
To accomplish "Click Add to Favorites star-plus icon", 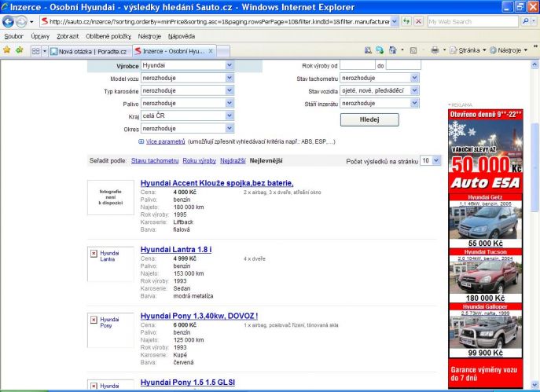I will pos(20,50).
